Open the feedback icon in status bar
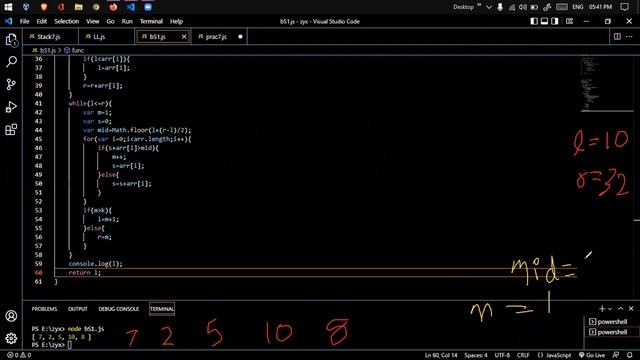640x360 pixels. (616, 355)
